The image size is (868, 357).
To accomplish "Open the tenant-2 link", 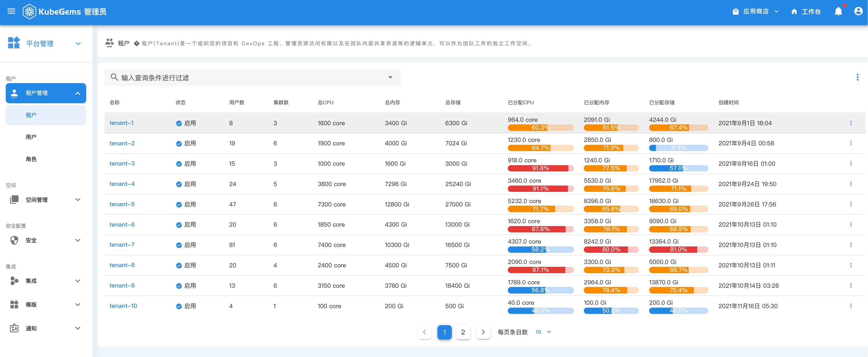I will [x=122, y=143].
